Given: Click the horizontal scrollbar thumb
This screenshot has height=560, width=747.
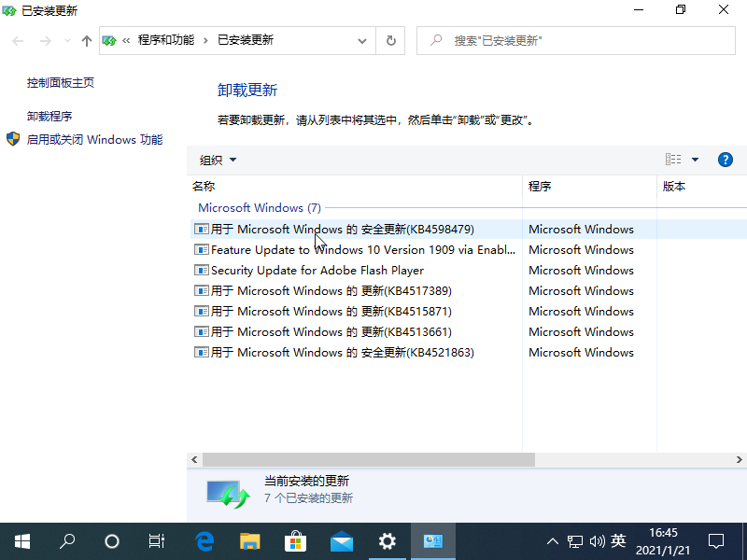Looking at the screenshot, I should (x=368, y=460).
